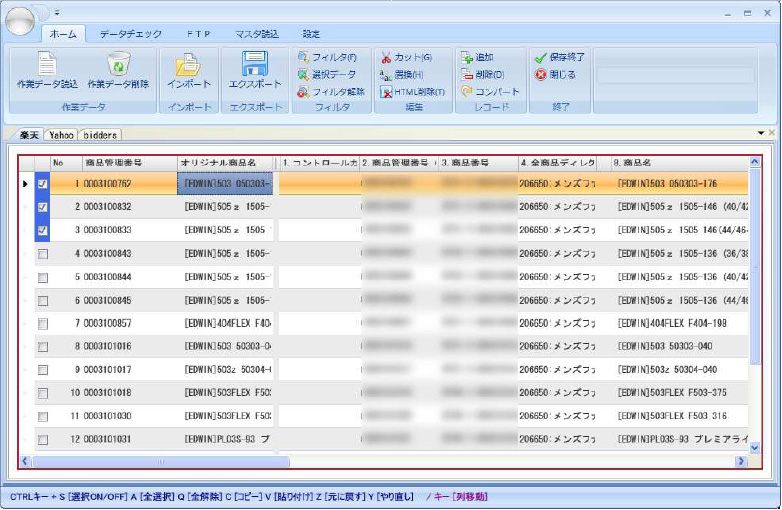Open the データチェック ribbon tab
Screen dimensions: 782x510
click(x=131, y=34)
